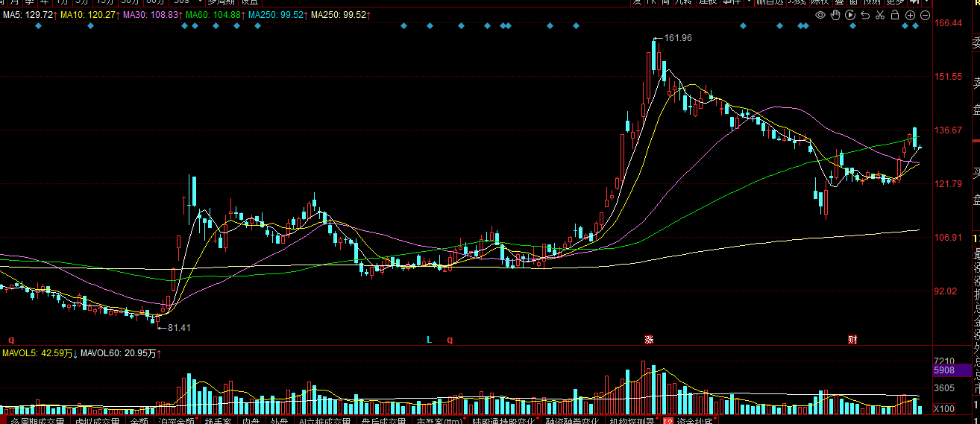Zoom out with the circled minus icon
This screenshot has height=424, width=980.
tap(926, 15)
